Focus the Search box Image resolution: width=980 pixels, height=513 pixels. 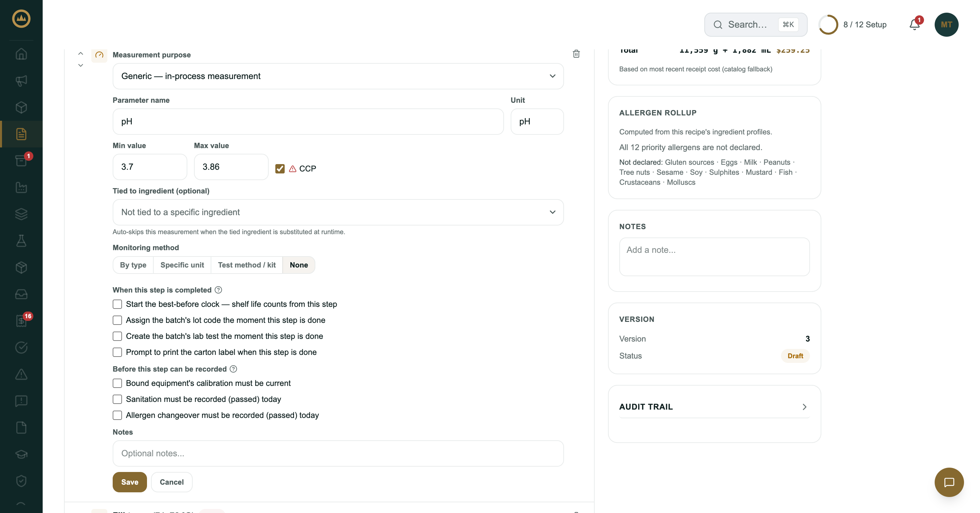tap(755, 25)
